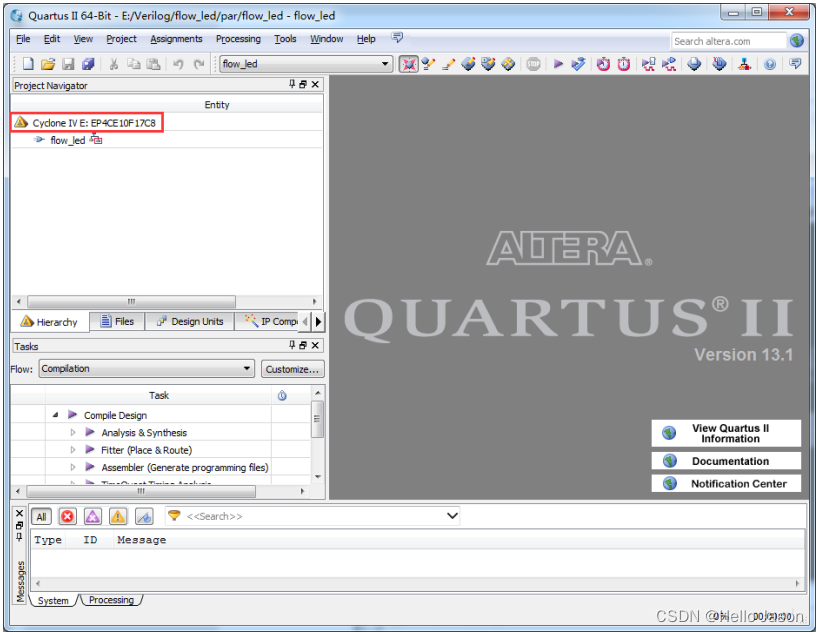
Task: Click View Quartus II Information
Action: click(726, 433)
